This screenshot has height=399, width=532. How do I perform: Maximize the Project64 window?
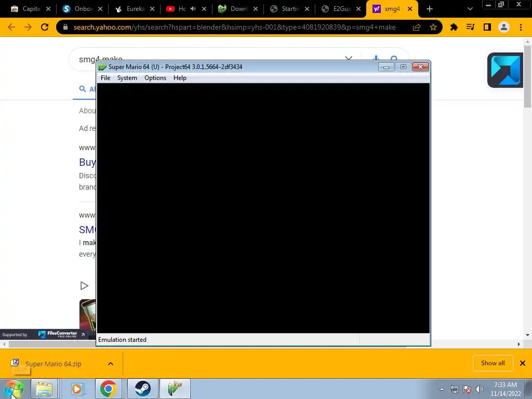tap(403, 67)
